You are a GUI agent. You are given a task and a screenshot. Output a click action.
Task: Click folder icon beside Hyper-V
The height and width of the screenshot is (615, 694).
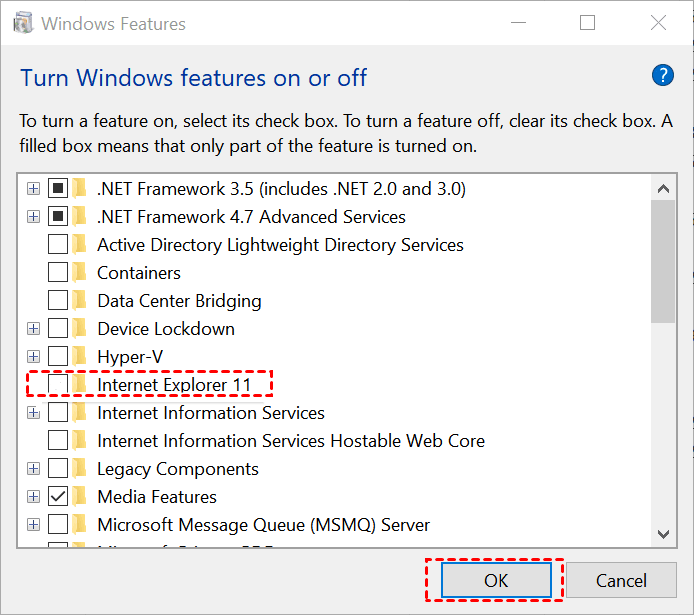click(x=80, y=357)
